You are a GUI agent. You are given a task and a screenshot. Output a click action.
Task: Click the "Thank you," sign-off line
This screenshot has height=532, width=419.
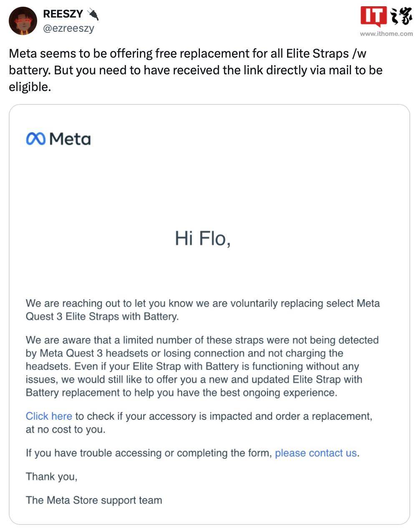tap(52, 477)
